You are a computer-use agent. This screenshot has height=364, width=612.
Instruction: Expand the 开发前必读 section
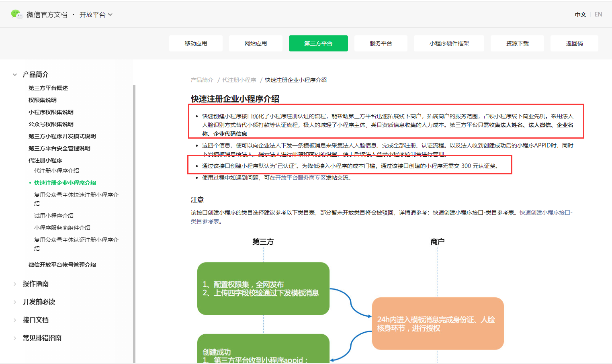[x=39, y=302]
